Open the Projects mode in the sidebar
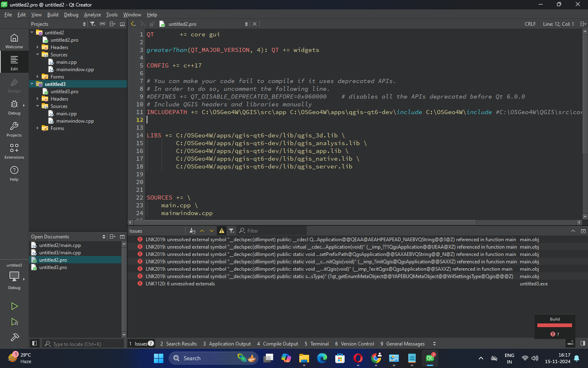The width and height of the screenshot is (588, 368). point(14,130)
